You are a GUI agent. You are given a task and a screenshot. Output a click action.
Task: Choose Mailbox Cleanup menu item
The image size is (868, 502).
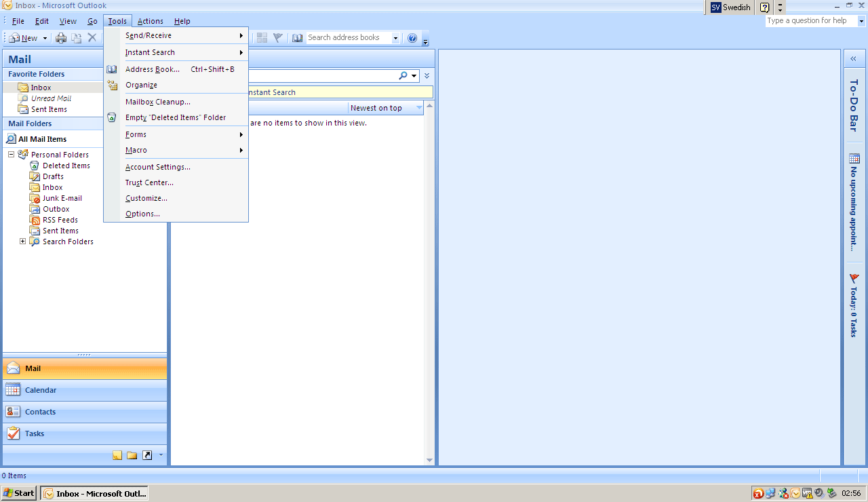pos(176,102)
